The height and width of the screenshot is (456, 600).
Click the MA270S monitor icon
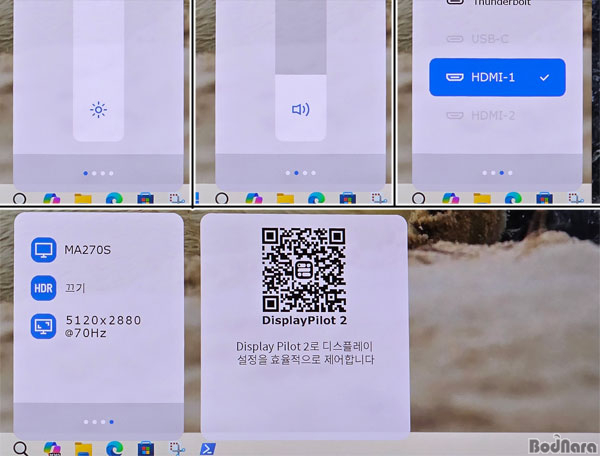pyautogui.click(x=43, y=250)
